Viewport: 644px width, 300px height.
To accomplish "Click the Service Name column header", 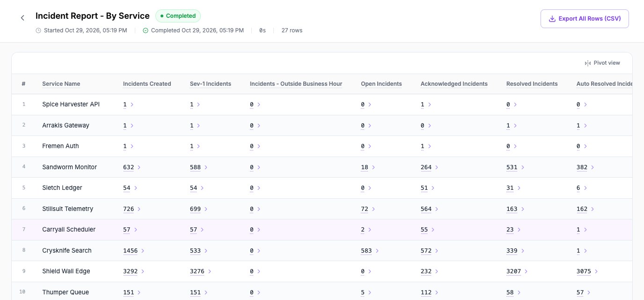I will [61, 84].
